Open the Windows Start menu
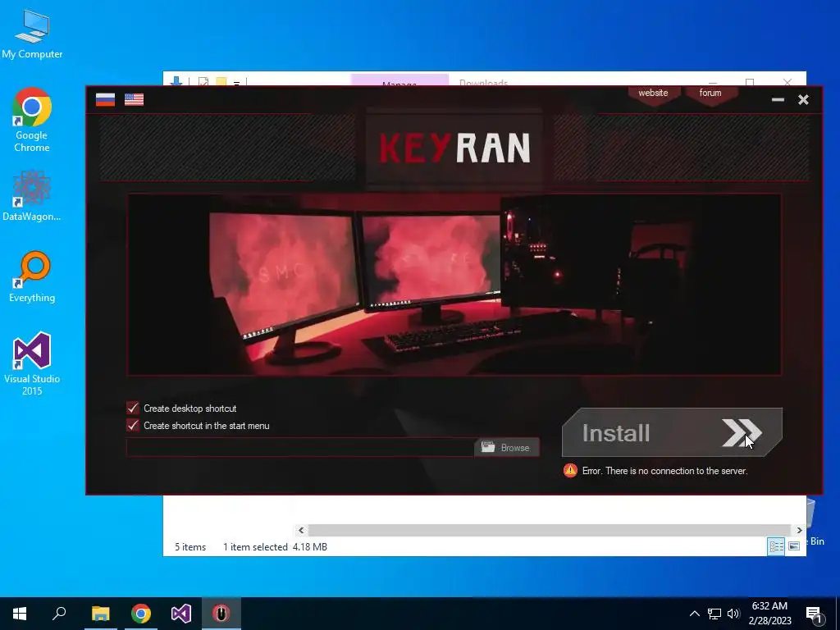Viewport: 840px width, 630px height. point(20,614)
